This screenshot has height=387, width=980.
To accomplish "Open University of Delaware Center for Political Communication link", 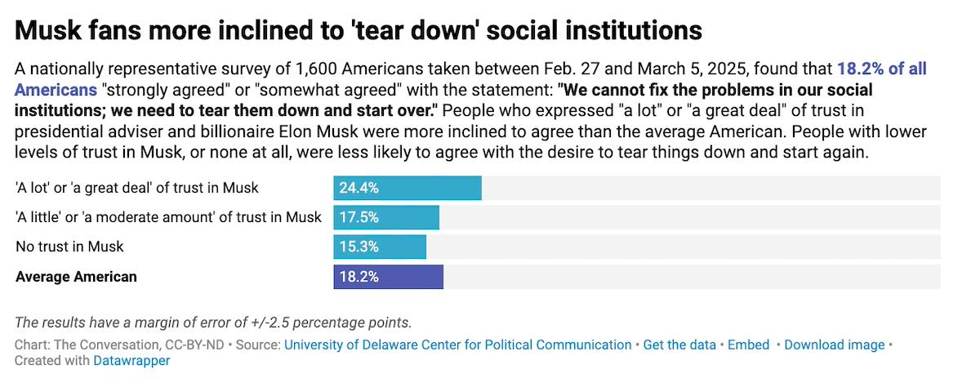I will 457,345.
